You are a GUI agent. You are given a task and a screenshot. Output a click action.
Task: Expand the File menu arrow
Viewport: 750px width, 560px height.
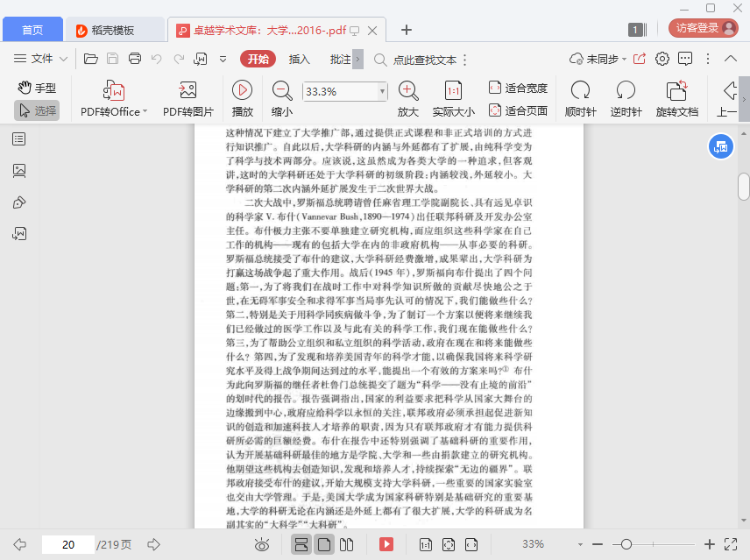point(64,59)
